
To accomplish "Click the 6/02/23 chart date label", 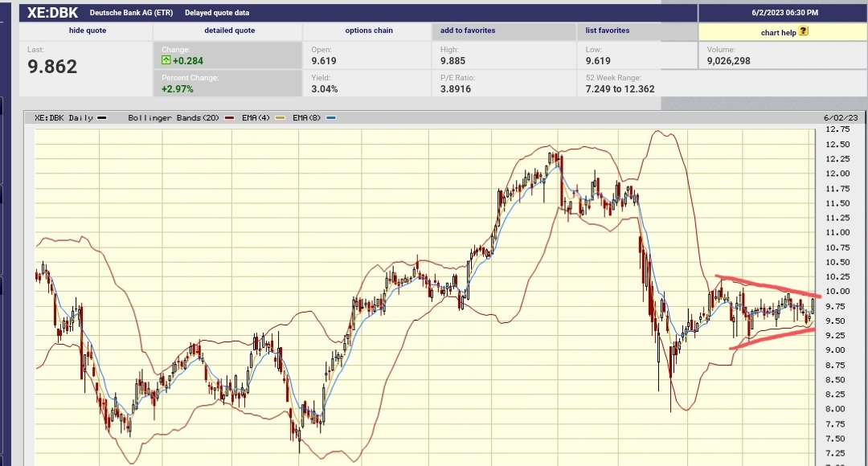I will 841,118.
